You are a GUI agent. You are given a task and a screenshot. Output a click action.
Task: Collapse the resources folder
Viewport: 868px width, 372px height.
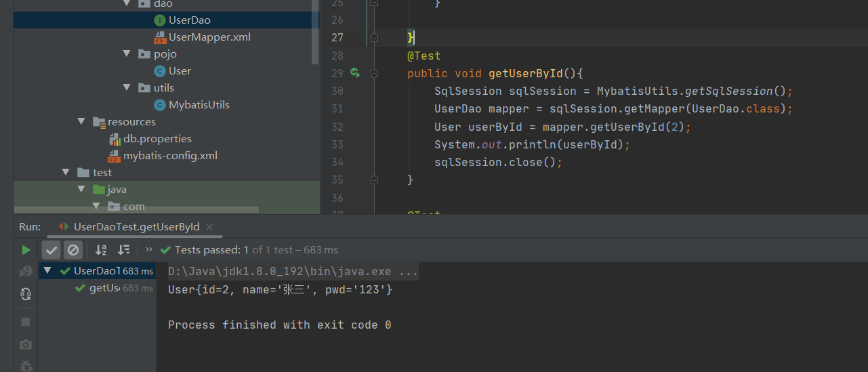(81, 121)
